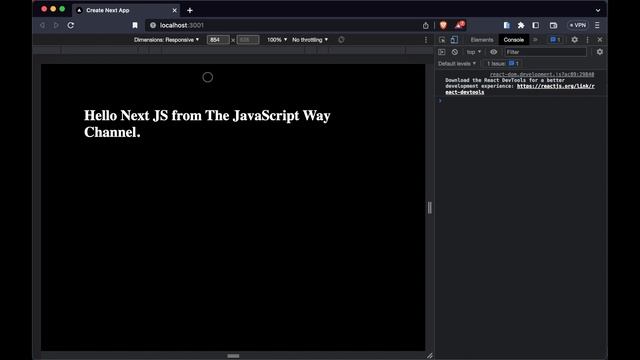640x360 pixels.
Task: Show the browser sidebar panel
Action: pyautogui.click(x=536, y=25)
